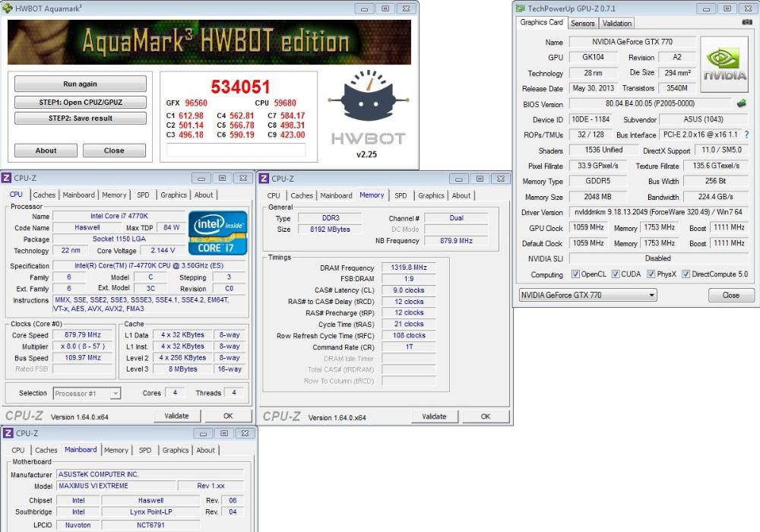Click Validate in the CPU-Z CPU window
Viewport: 760px width, 532px height.
tap(176, 416)
